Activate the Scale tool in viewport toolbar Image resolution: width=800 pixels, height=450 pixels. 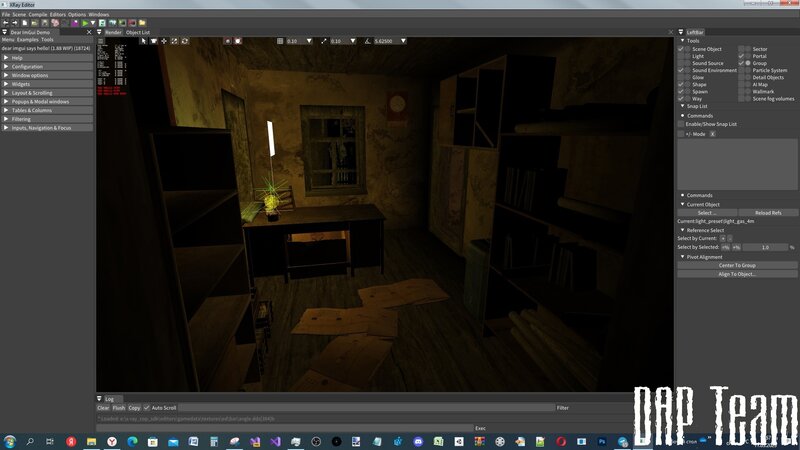click(173, 41)
